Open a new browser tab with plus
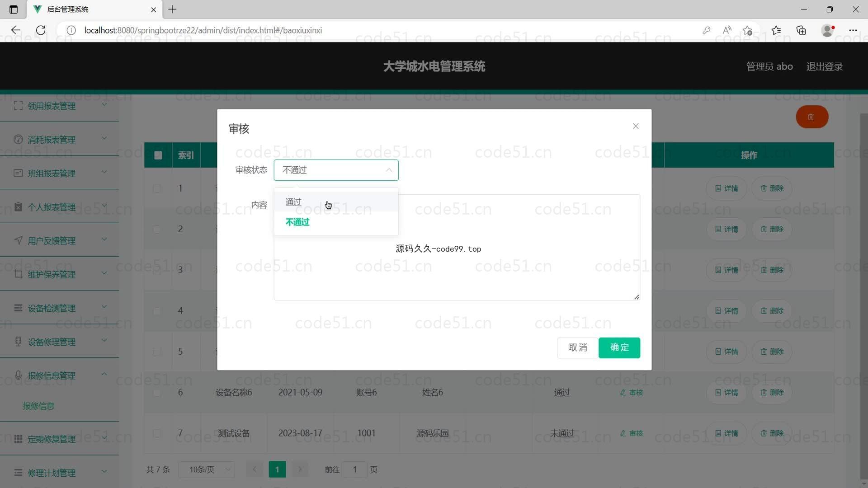868x488 pixels. pos(172,9)
